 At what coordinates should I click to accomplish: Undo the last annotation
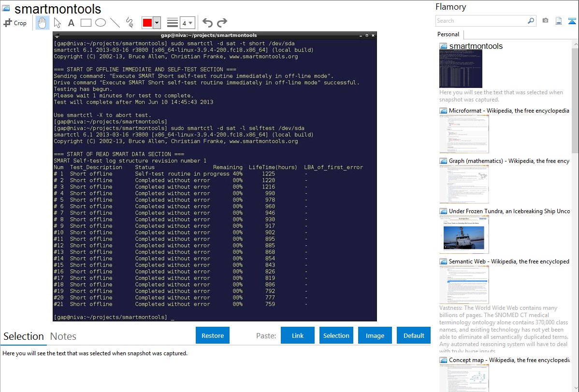click(207, 23)
